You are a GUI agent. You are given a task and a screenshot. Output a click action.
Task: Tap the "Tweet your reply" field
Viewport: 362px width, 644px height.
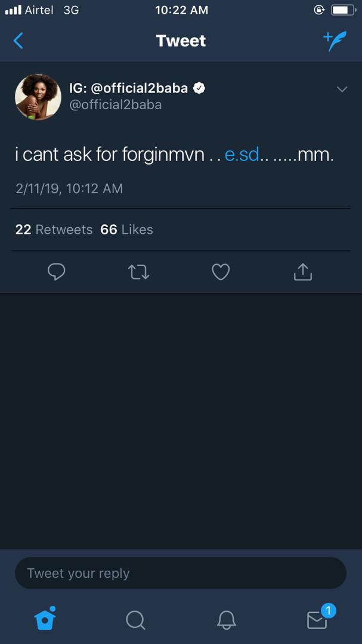180,573
